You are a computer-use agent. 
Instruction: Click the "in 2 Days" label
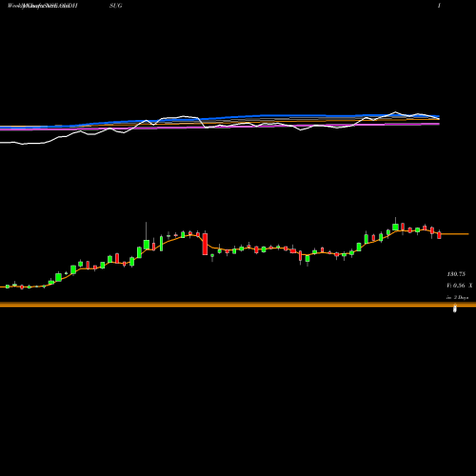pyautogui.click(x=457, y=297)
